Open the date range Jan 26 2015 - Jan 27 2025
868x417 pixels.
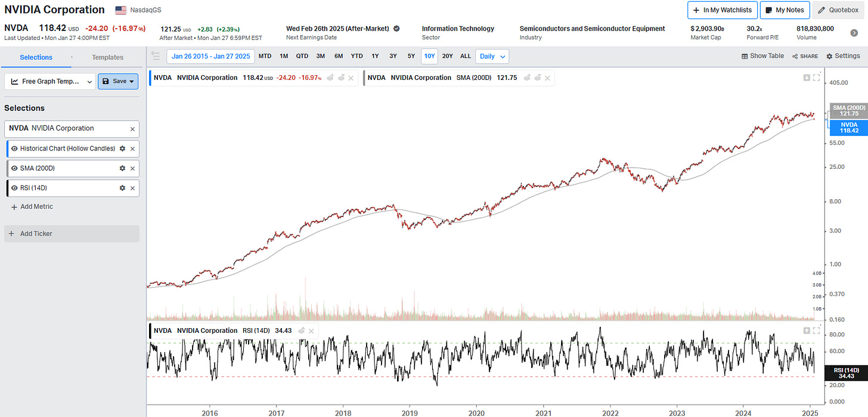pos(210,56)
